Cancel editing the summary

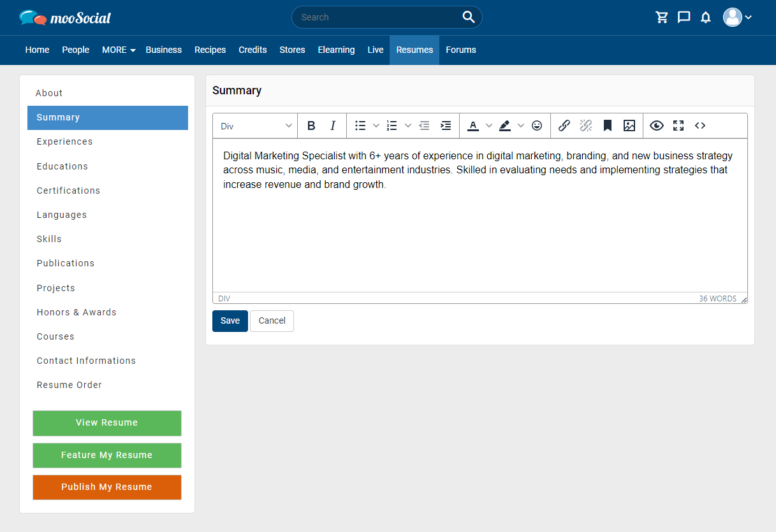(x=272, y=320)
